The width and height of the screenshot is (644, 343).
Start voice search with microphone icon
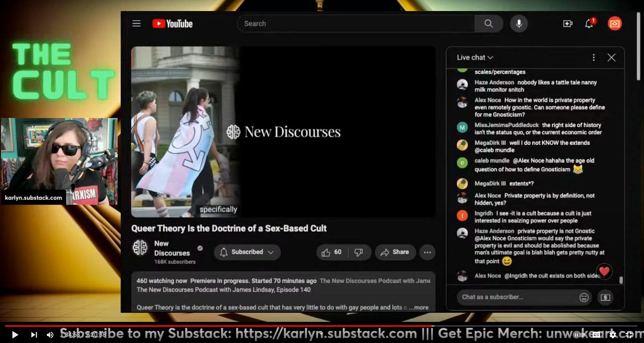(x=519, y=23)
